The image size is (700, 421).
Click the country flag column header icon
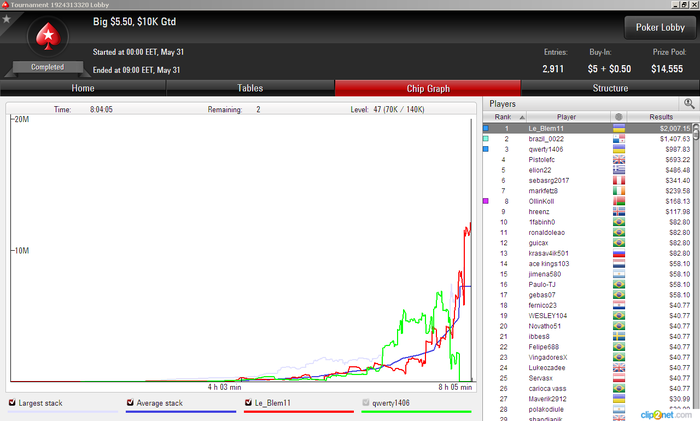(618, 117)
